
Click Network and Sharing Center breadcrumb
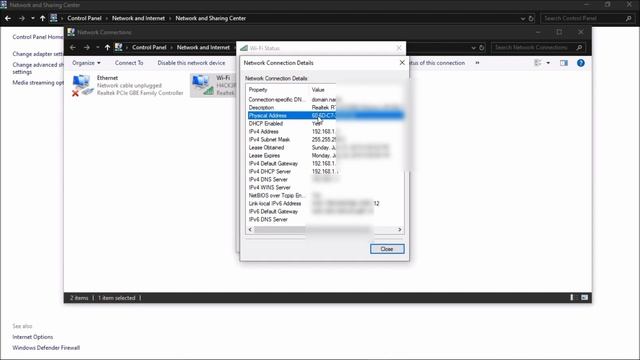pyautogui.click(x=211, y=18)
